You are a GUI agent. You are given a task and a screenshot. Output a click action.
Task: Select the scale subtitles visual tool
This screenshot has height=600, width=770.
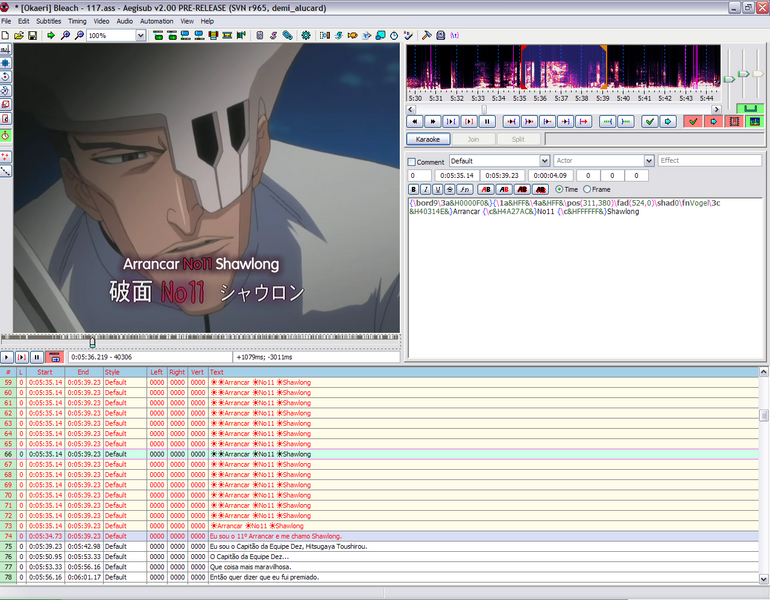(x=5, y=104)
